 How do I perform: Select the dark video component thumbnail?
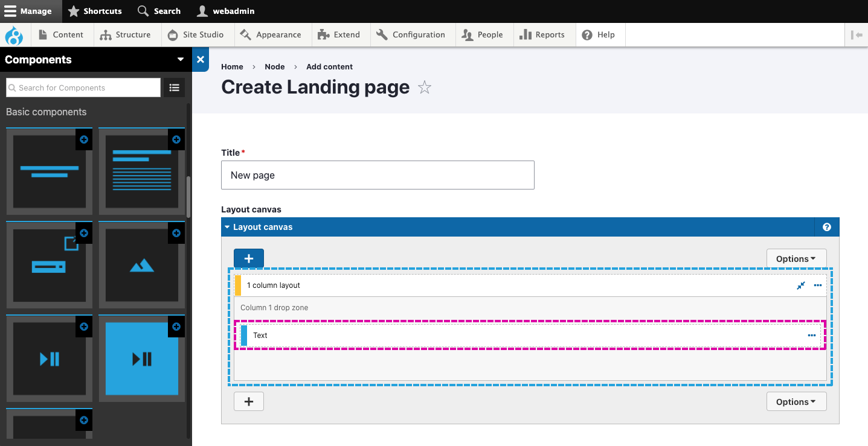[50, 359]
